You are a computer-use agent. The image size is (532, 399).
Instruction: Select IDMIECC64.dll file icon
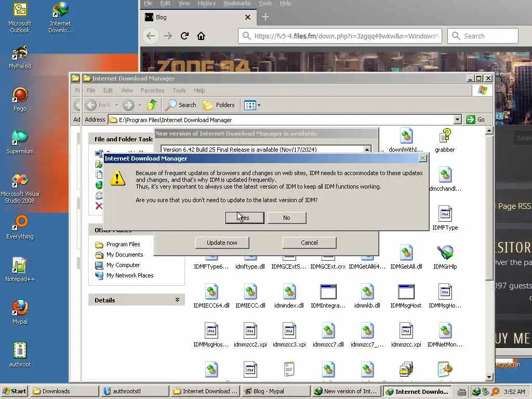click(x=211, y=296)
